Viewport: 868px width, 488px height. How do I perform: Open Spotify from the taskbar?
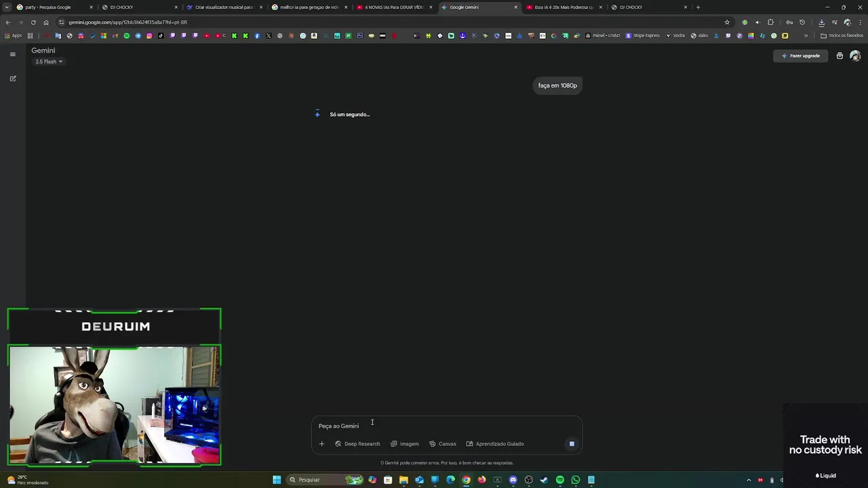click(x=559, y=480)
